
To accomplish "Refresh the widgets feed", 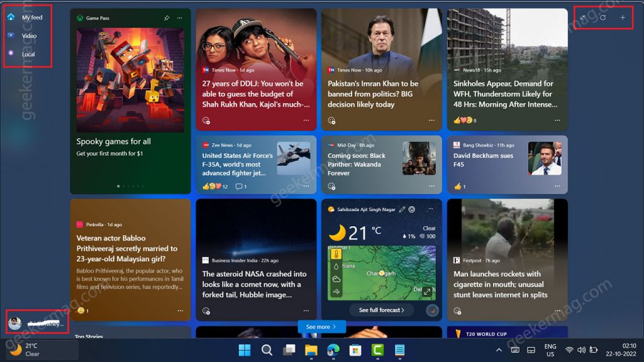I will (602, 18).
